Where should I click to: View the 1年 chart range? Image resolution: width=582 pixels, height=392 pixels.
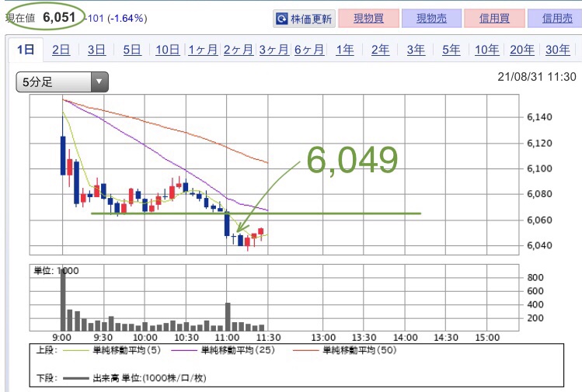coord(345,50)
